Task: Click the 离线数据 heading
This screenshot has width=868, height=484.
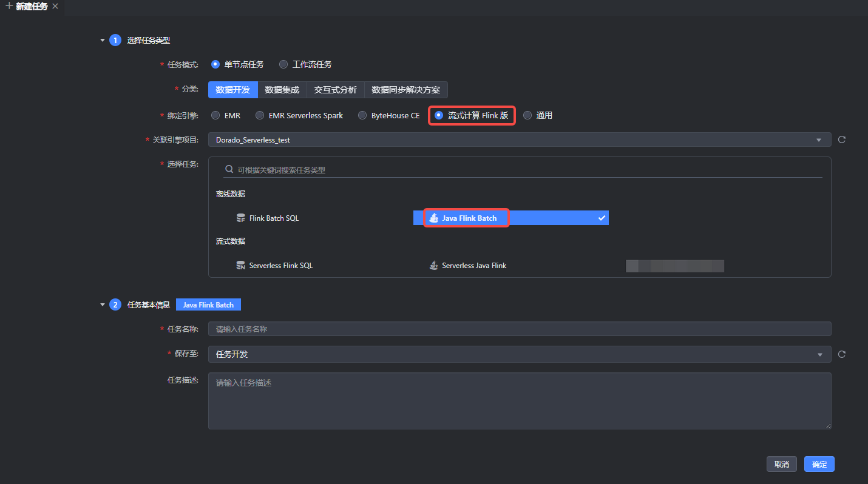Action: coord(231,194)
